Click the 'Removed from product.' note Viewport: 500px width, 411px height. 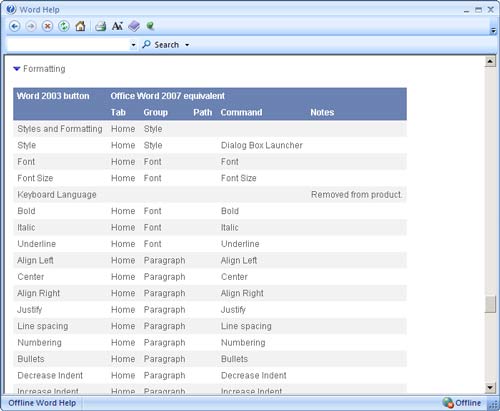(x=357, y=195)
